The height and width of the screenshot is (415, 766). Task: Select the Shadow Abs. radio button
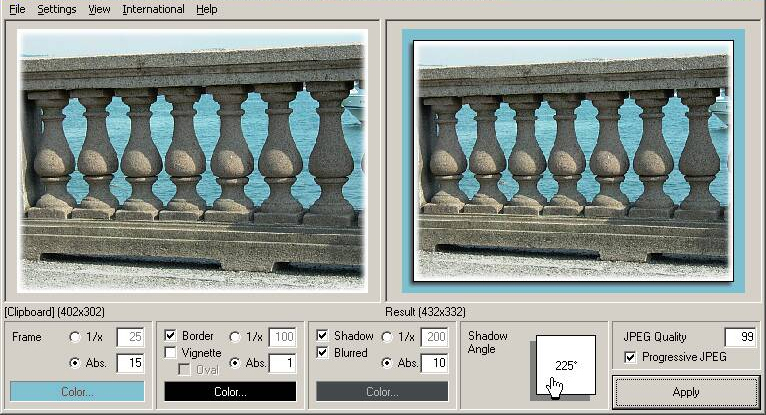pos(387,363)
